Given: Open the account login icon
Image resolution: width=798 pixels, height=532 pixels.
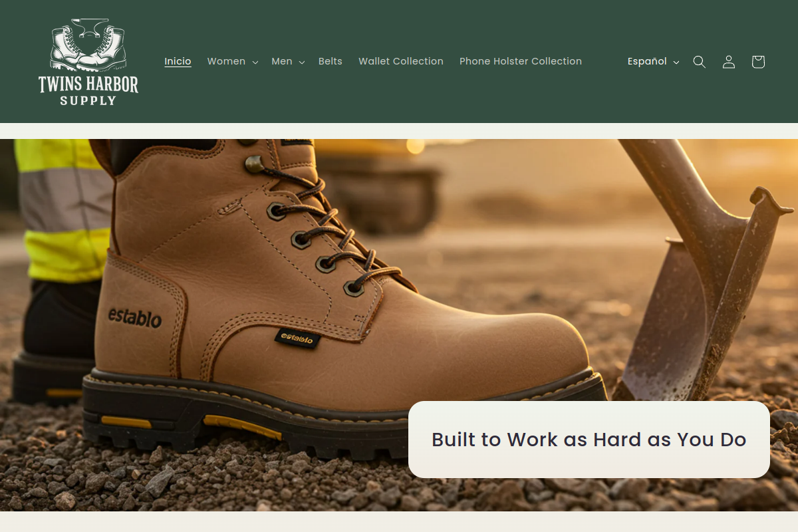Looking at the screenshot, I should (729, 62).
